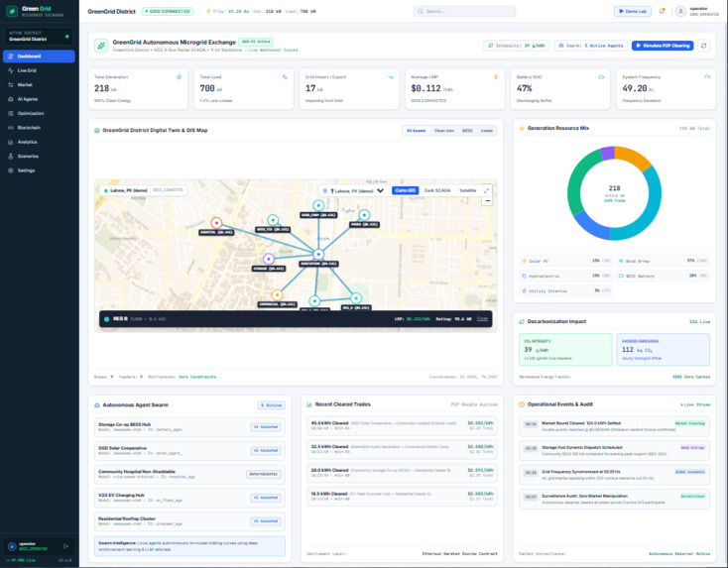Click the operator user avatar icon

(x=680, y=12)
